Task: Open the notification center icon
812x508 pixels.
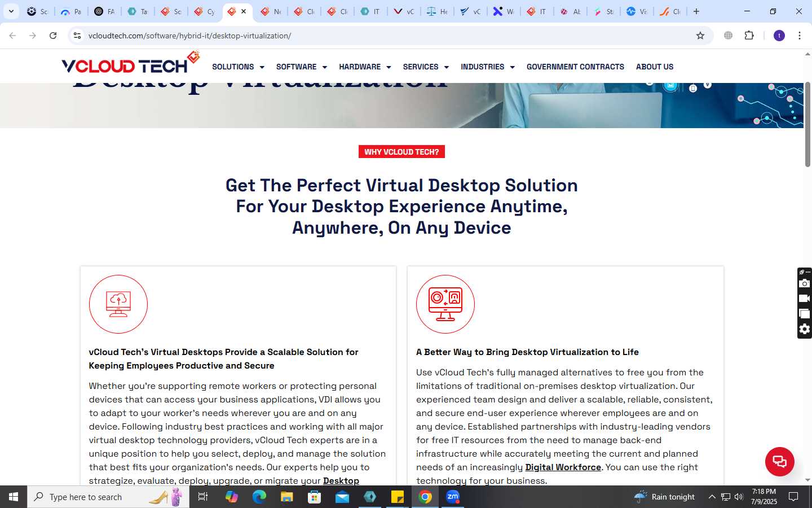Action: point(793,497)
